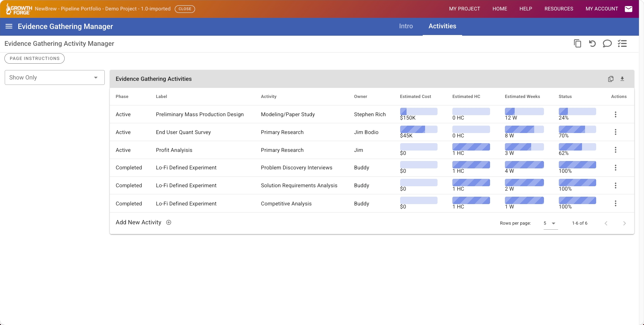Click the Growth Forge logo
The width and height of the screenshot is (644, 325).
[19, 9]
